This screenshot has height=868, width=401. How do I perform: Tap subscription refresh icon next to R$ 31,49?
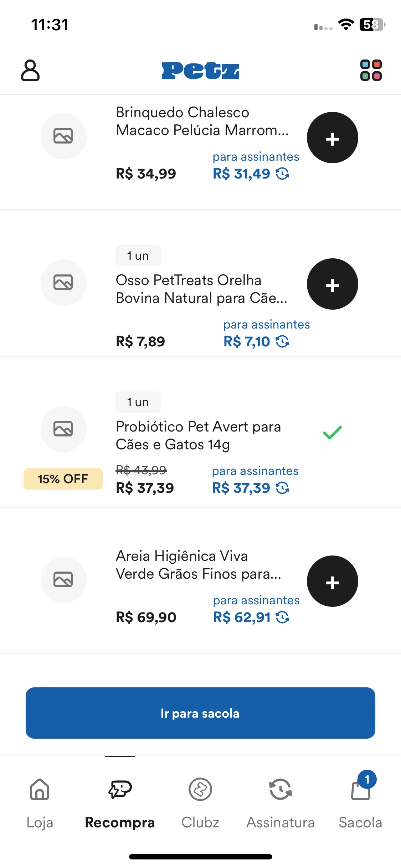282,174
